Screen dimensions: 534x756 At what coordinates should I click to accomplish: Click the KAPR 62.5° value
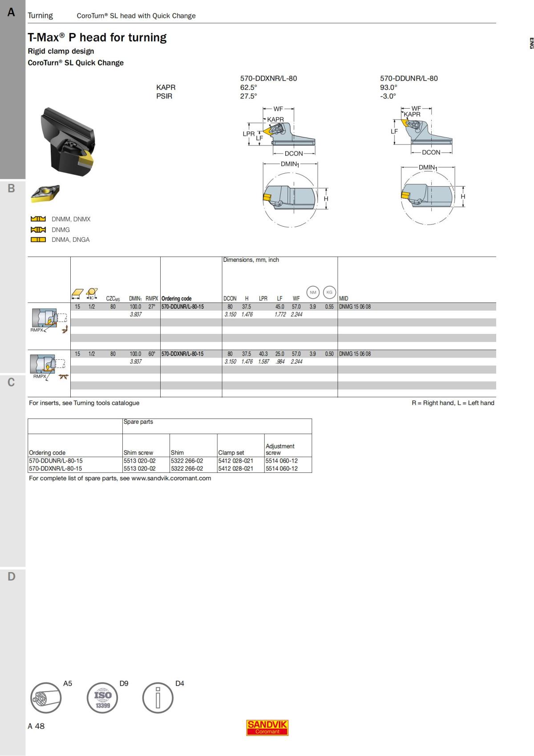249,87
